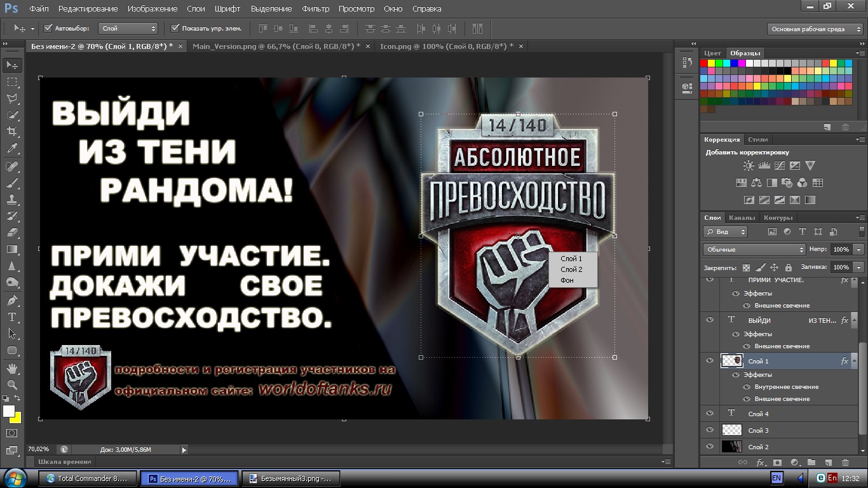Select the Crop tool

tap(12, 132)
